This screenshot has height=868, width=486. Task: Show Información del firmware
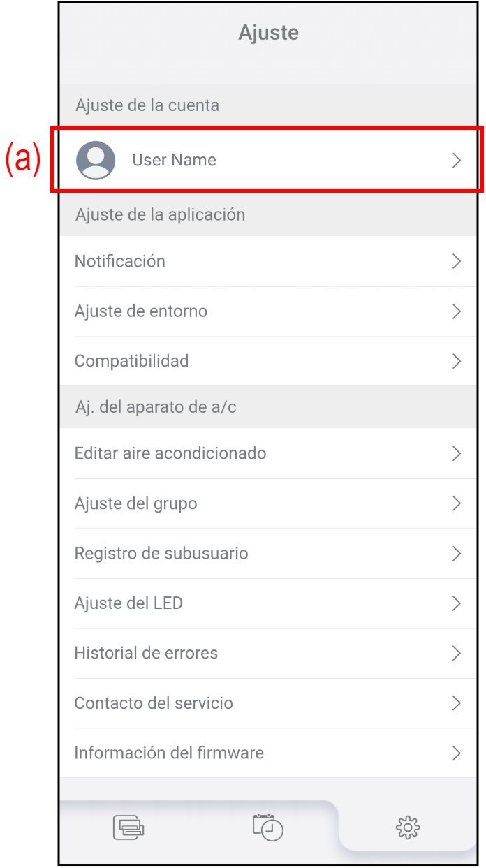pos(169,753)
